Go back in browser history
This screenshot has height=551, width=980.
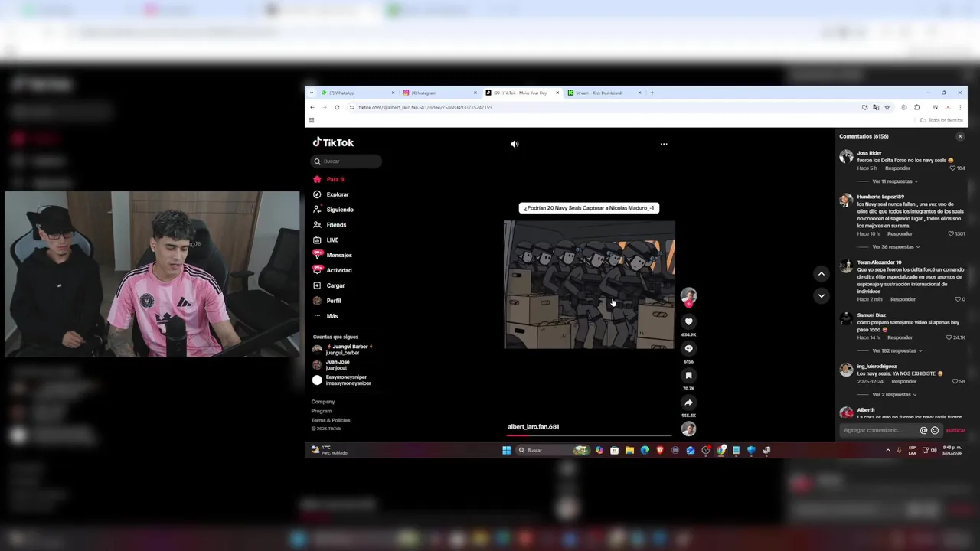click(x=312, y=107)
